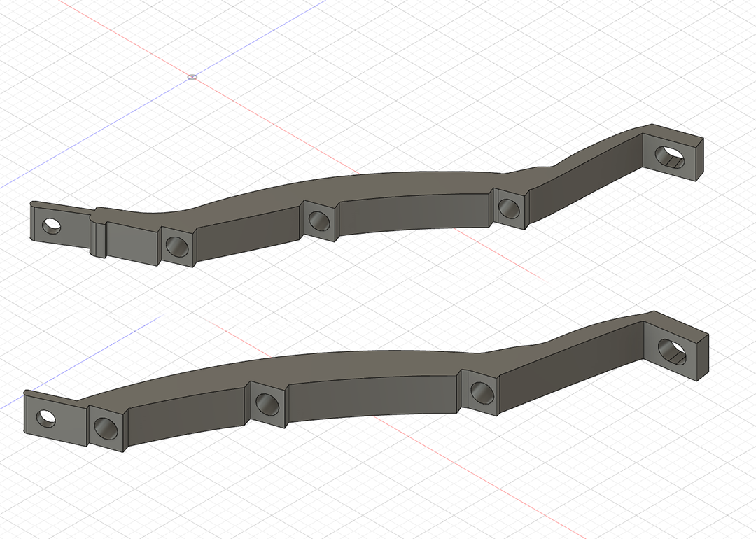The height and width of the screenshot is (539, 756).
Task: Select the middle boss hole of upper bracket
Action: click(319, 220)
